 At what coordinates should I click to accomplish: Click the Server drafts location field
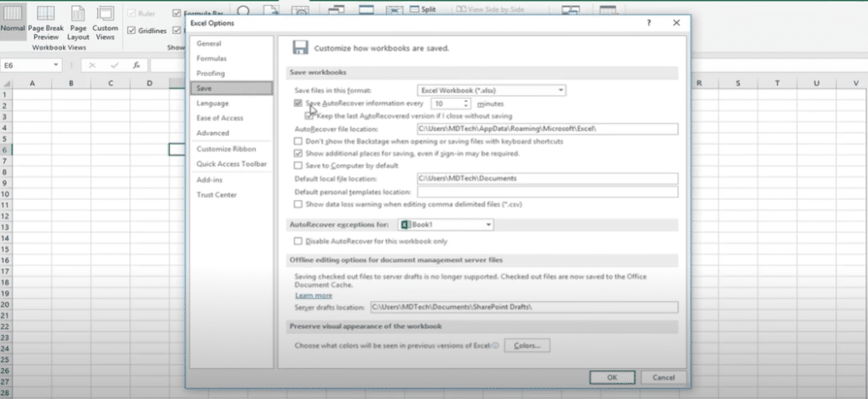[x=523, y=307]
